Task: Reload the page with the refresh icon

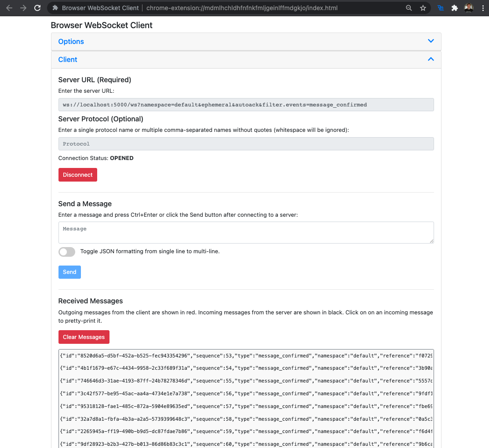Action: [37, 7]
